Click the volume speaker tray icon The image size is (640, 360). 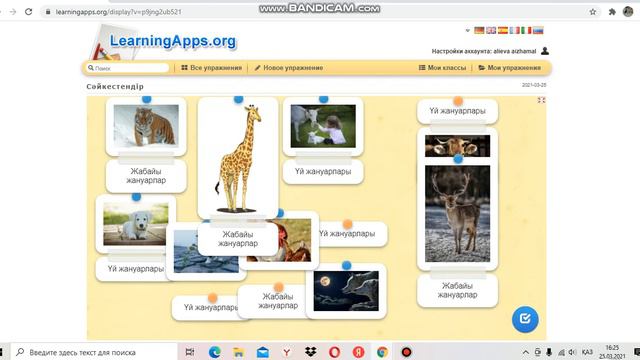pos(572,352)
